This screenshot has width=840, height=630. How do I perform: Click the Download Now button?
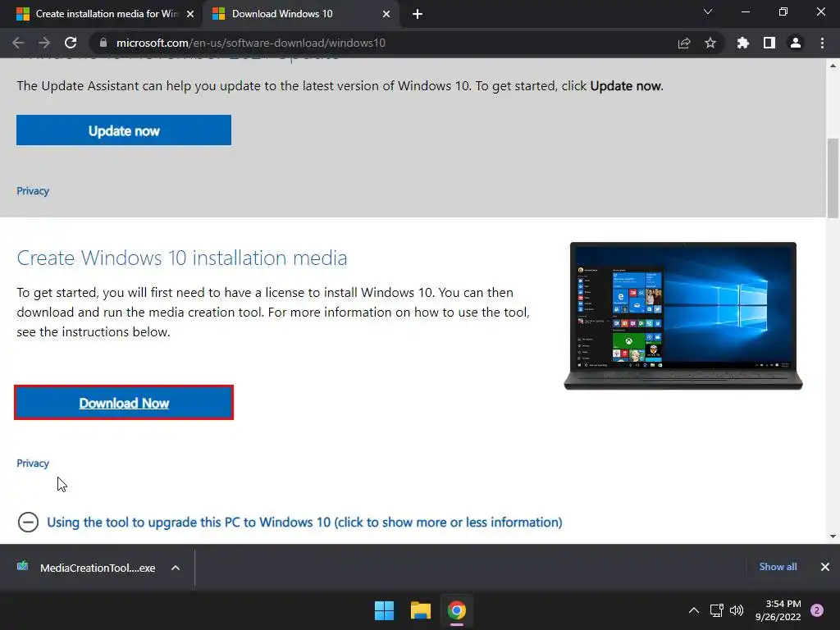124,402
